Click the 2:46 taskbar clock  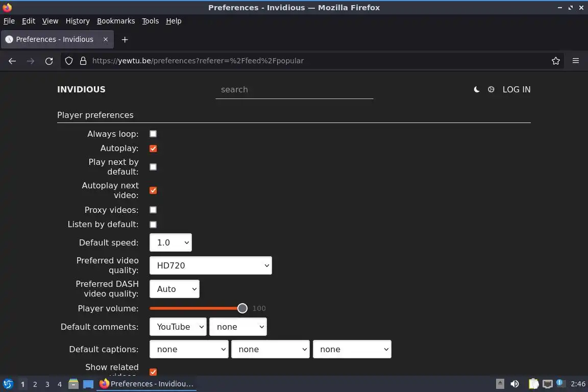coord(578,384)
